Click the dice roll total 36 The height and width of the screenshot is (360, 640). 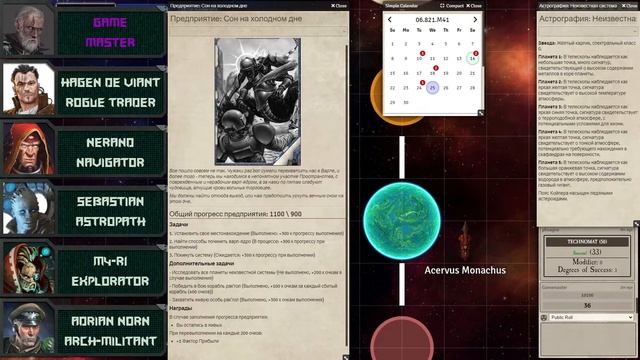pyautogui.click(x=587, y=305)
